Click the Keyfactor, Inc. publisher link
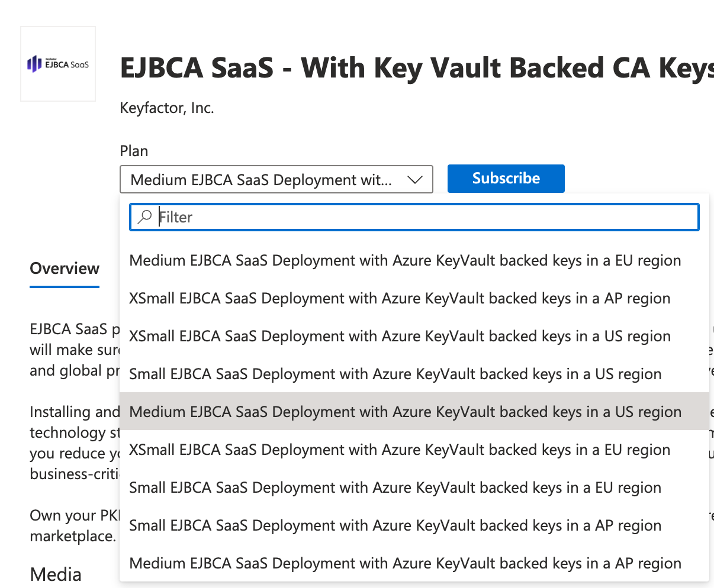 tap(166, 108)
